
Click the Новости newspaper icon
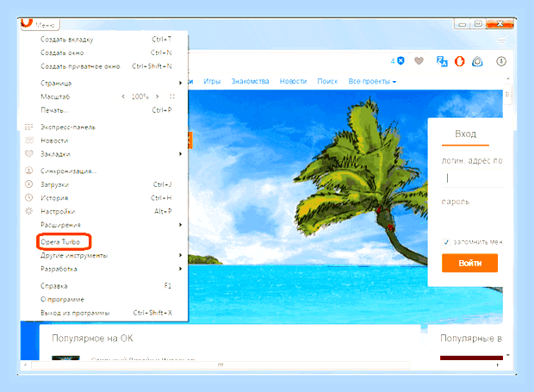[29, 140]
